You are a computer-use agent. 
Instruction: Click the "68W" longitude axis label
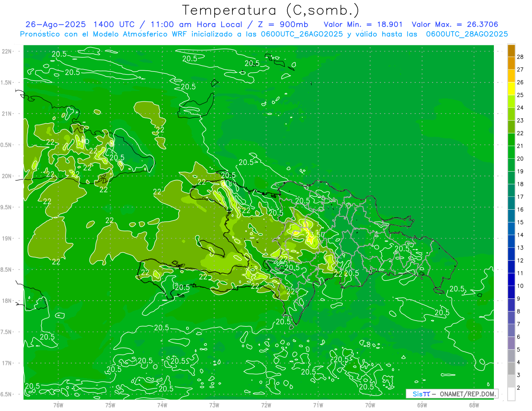coord(474,404)
